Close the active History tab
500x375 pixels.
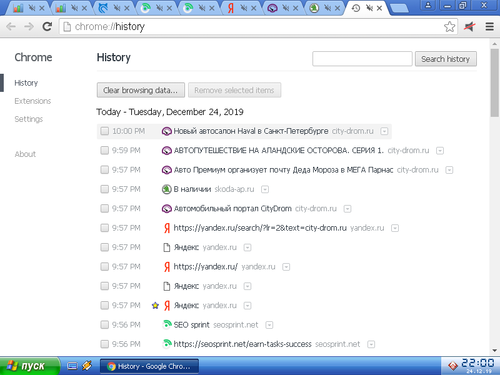(x=379, y=8)
